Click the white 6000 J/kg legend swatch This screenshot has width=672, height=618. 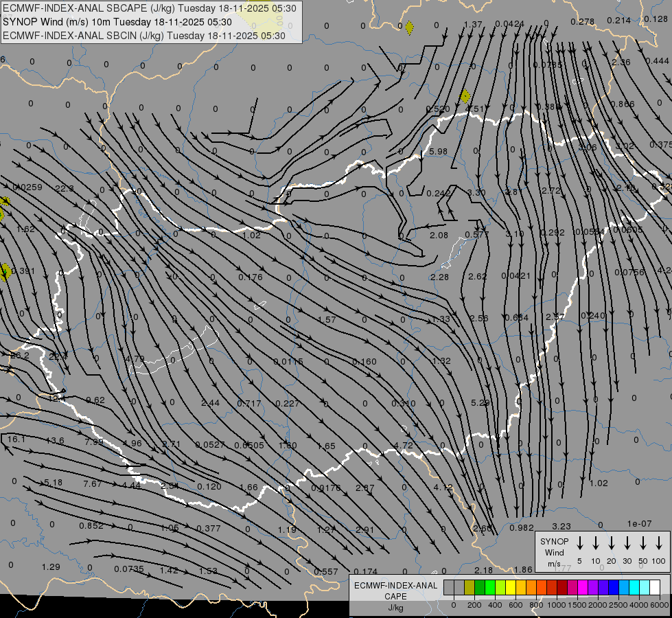pyautogui.click(x=655, y=587)
